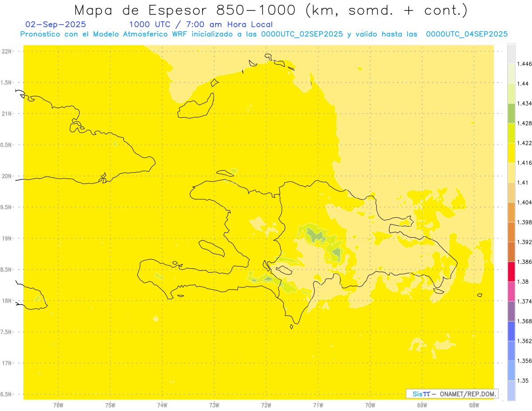Click the longitude label 68W
The width and height of the screenshot is (532, 411).
tap(474, 405)
